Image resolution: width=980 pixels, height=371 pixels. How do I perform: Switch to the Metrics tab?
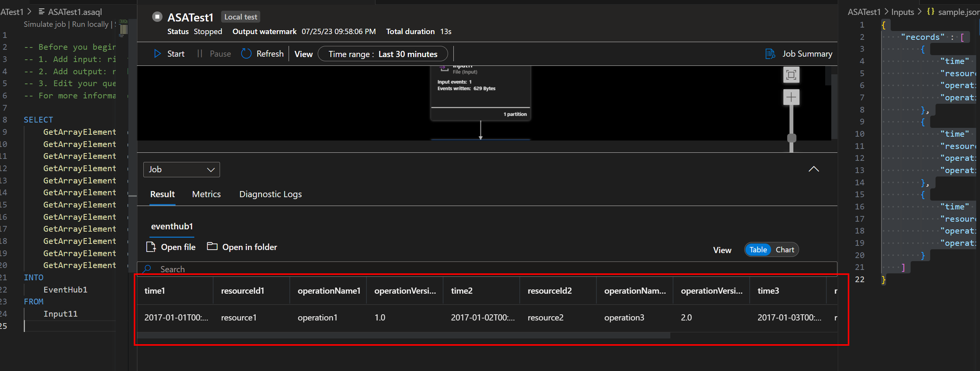coord(206,194)
